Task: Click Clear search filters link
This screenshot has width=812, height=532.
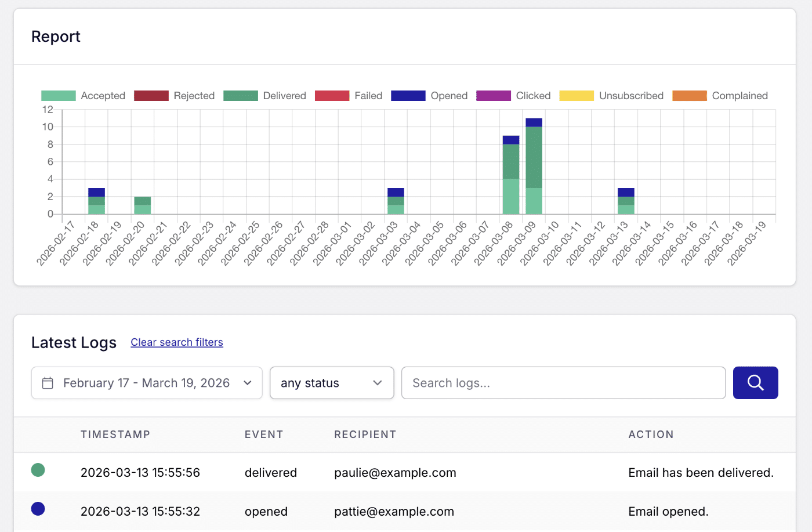Action: pyautogui.click(x=177, y=342)
